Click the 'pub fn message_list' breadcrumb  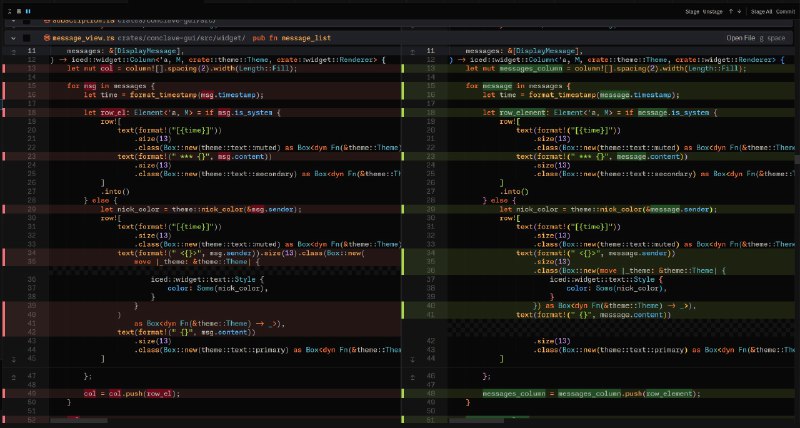(x=292, y=37)
